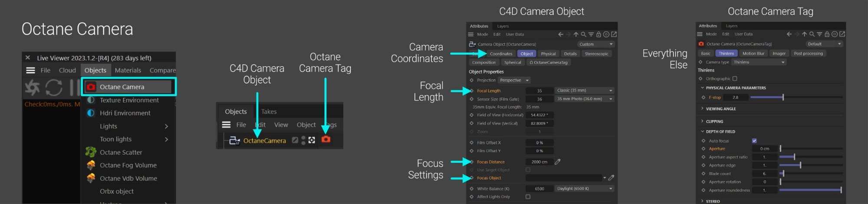This screenshot has width=868, height=204.
Task: Click the F-stop slider
Action: [x=796, y=98]
